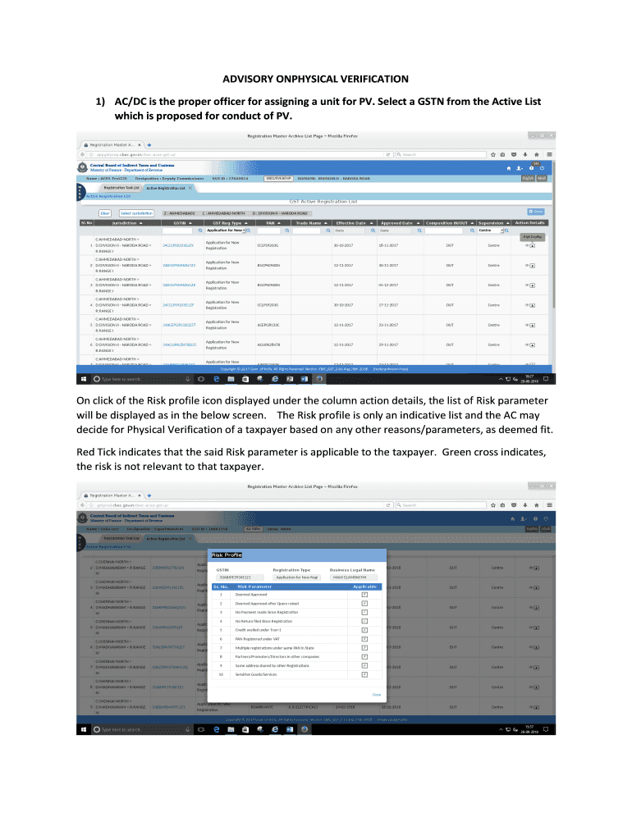
Task: Click the Select Jurisdiction button
Action: point(136,212)
